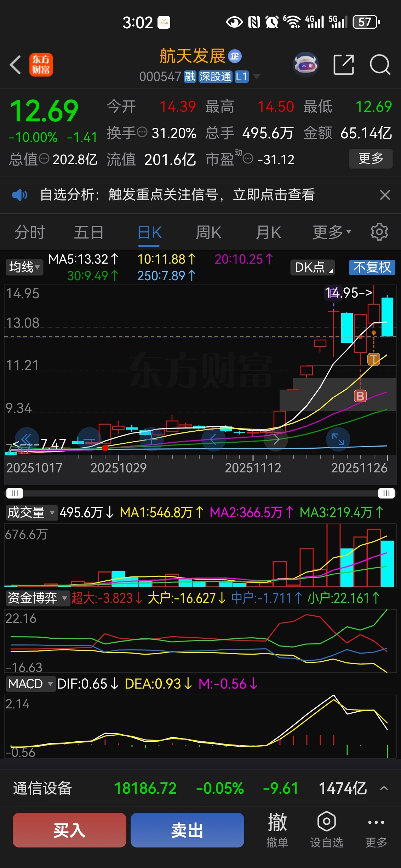Viewport: 401px width, 868px height.
Task: Tap the MA5:13.32 moving average value
Action: (84, 259)
